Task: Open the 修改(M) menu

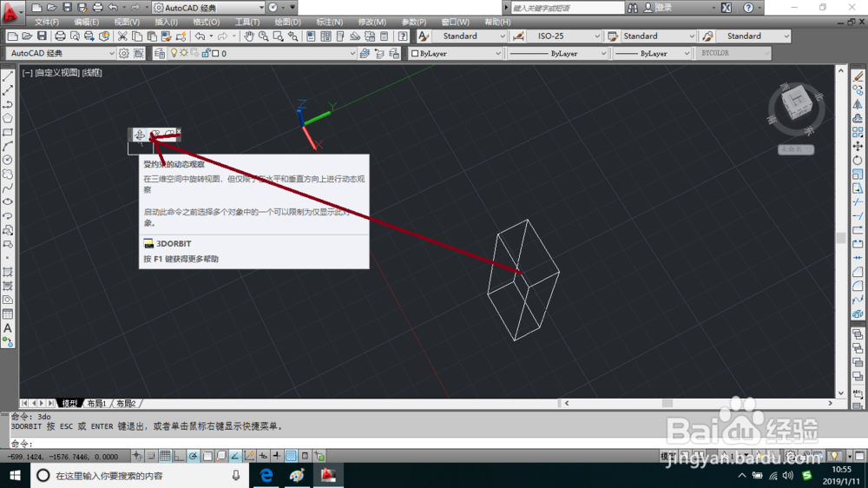Action: coord(372,23)
